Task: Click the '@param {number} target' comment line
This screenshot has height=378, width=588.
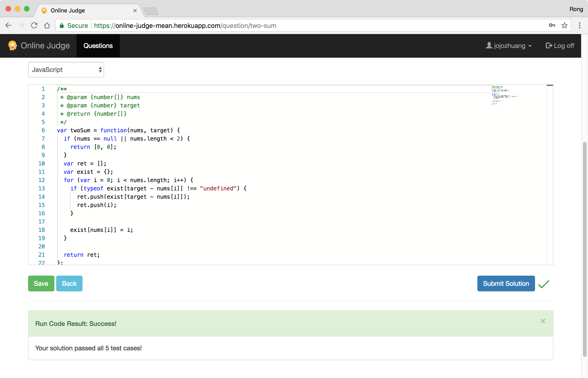Action: click(x=100, y=106)
